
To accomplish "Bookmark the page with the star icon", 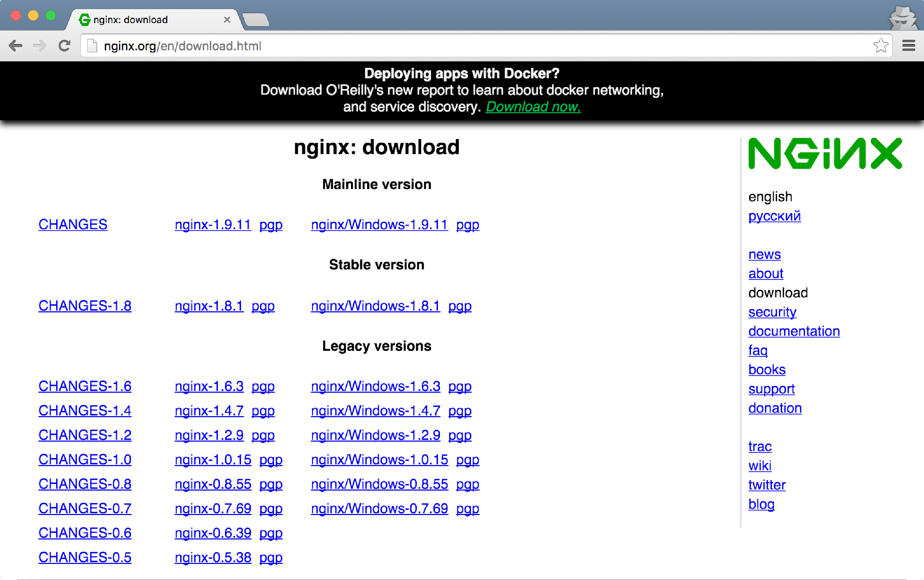I will [880, 46].
